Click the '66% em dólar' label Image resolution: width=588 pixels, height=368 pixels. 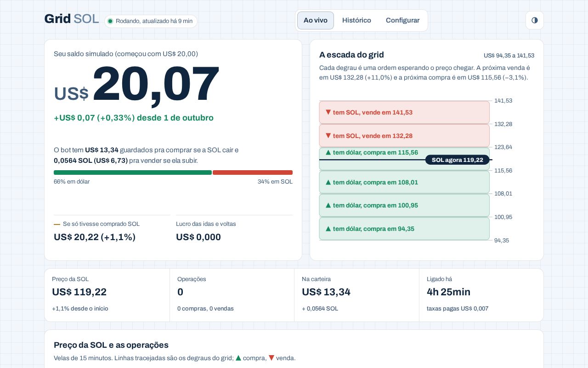tap(72, 182)
